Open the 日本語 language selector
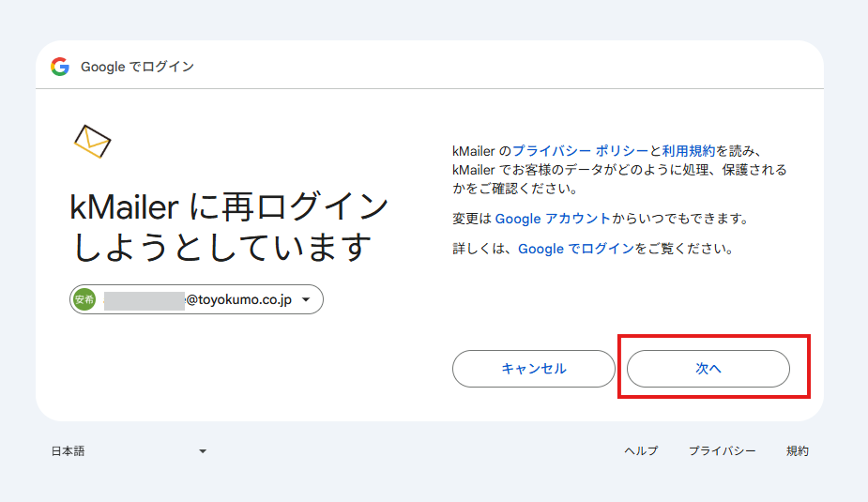868x502 pixels. click(x=68, y=451)
